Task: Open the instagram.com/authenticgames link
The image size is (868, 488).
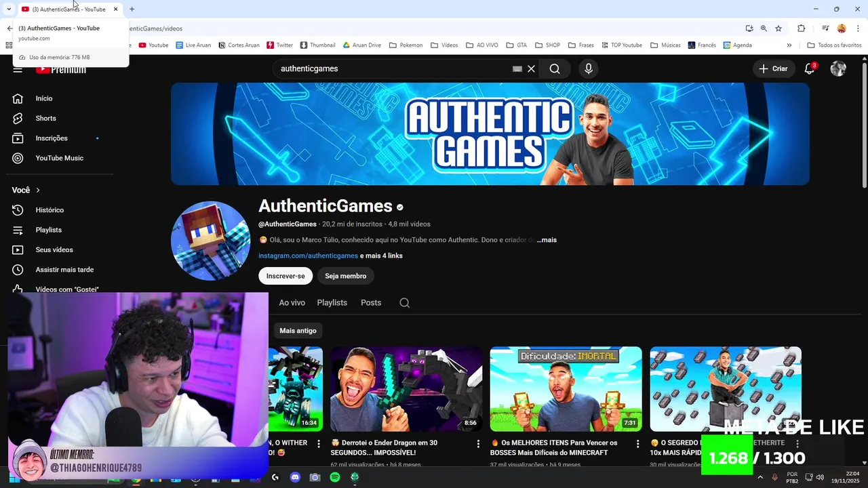Action: [308, 256]
